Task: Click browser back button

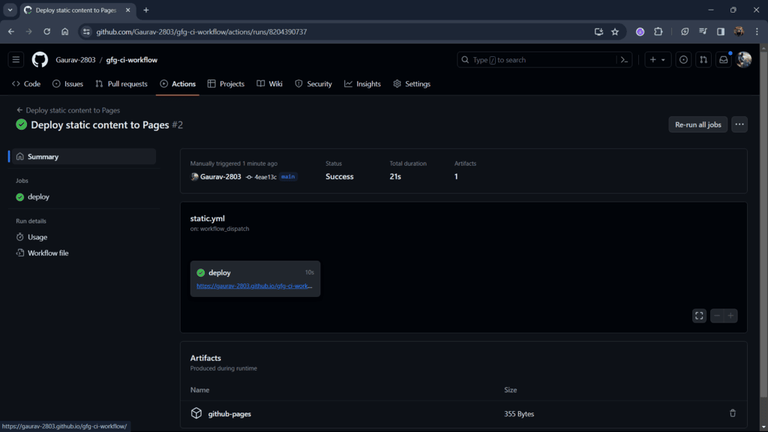Action: click(11, 32)
